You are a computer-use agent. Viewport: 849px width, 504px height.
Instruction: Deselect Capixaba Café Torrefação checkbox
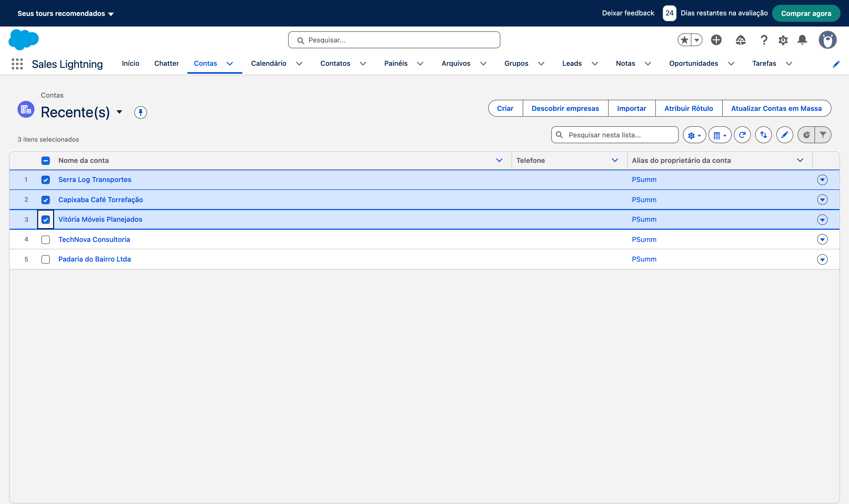(x=46, y=200)
